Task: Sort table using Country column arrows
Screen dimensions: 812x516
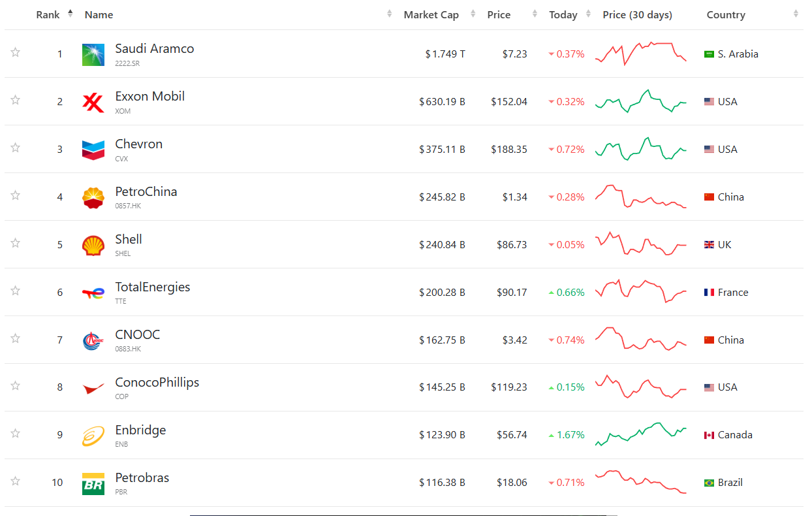Action: click(x=796, y=14)
